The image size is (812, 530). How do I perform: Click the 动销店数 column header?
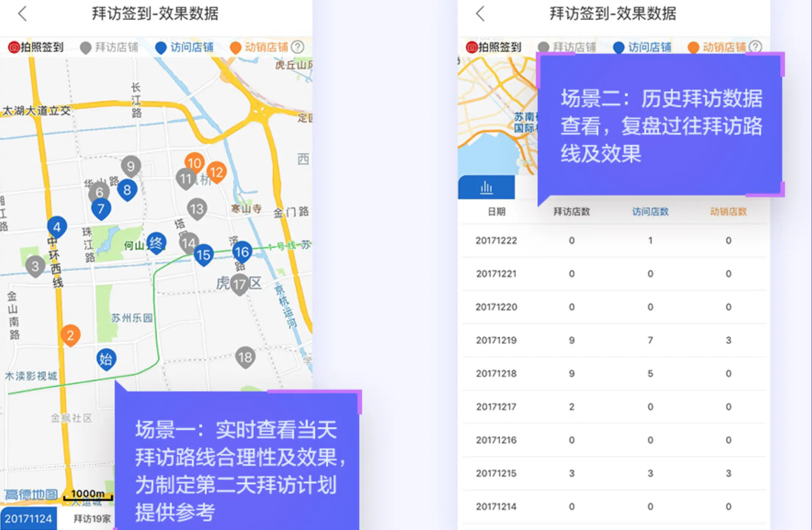pyautogui.click(x=728, y=212)
